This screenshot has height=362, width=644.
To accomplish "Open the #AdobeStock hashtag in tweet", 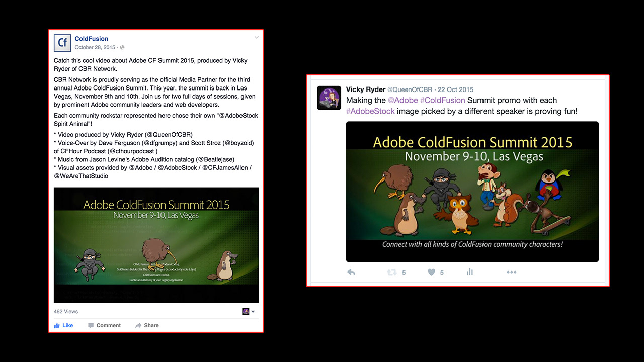I will [x=370, y=111].
